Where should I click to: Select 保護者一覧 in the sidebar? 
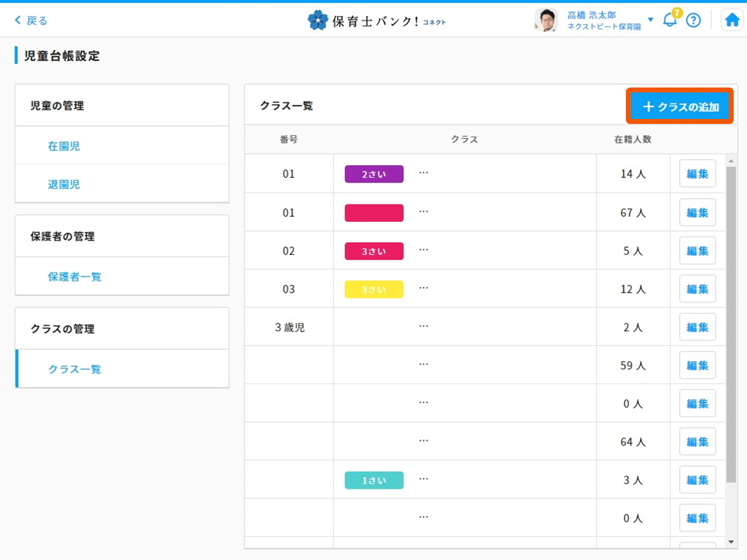[x=74, y=276]
